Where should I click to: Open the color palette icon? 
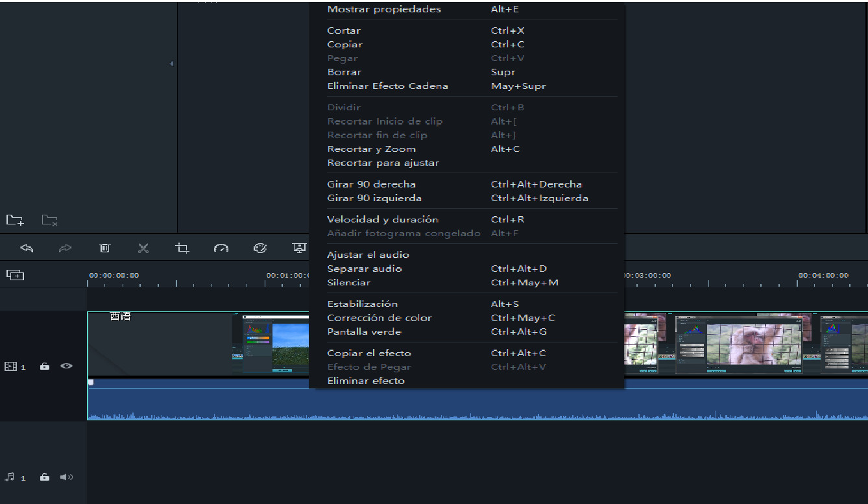point(260,248)
